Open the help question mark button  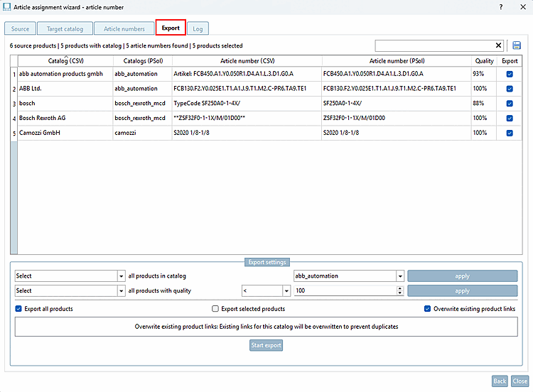[x=501, y=7]
